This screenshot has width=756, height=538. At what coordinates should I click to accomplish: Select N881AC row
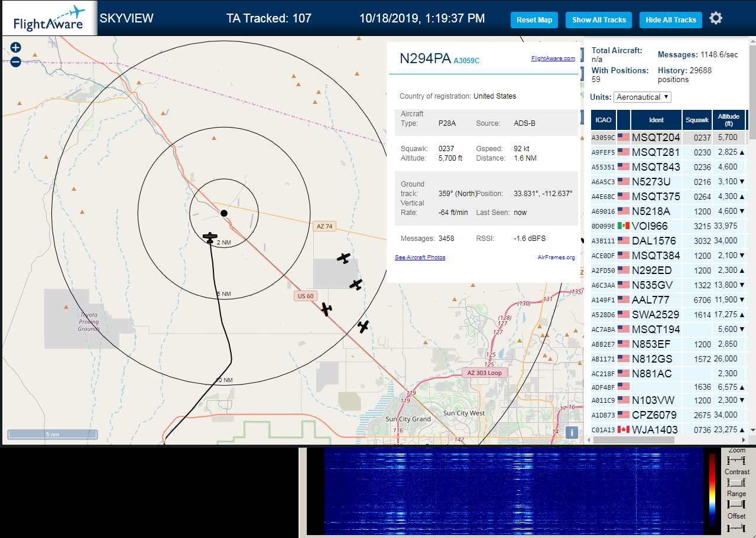coord(669,374)
